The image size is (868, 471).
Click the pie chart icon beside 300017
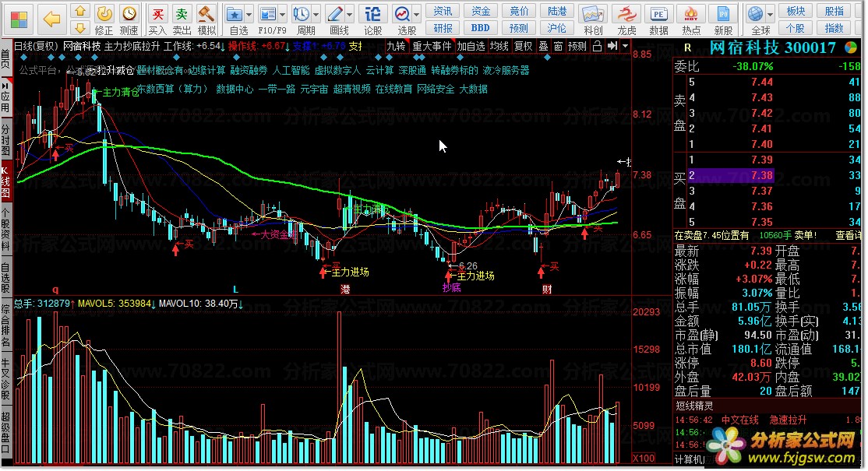(850, 48)
